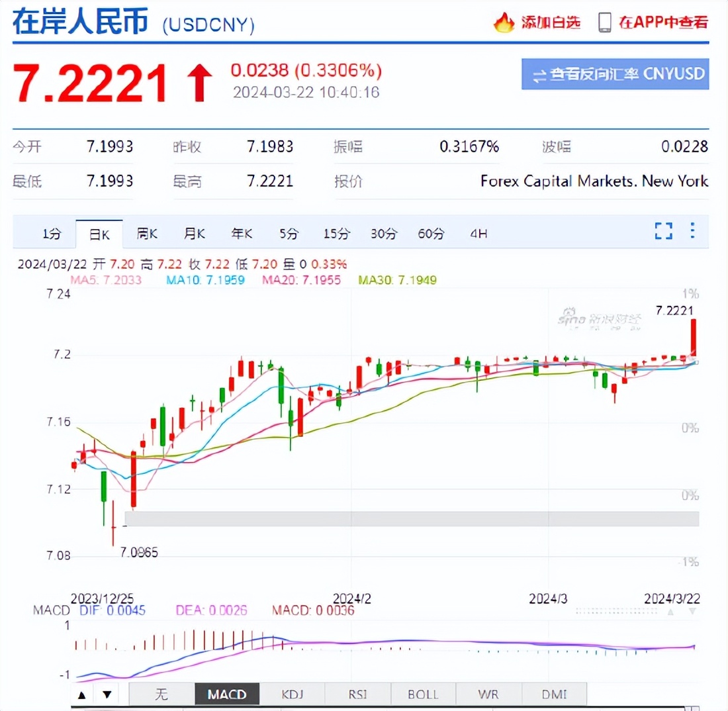This screenshot has width=728, height=711.
Task: Tap the phone icon beside 在APP中查看
Action: (604, 22)
